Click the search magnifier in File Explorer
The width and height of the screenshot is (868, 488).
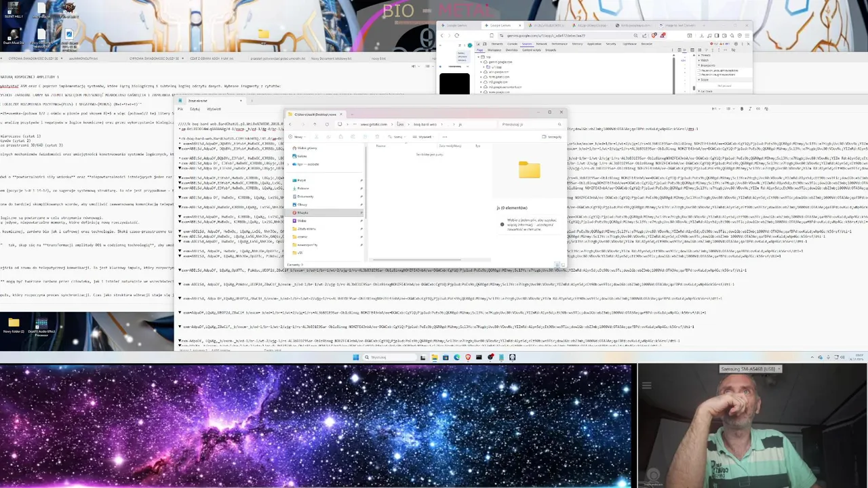coord(559,125)
